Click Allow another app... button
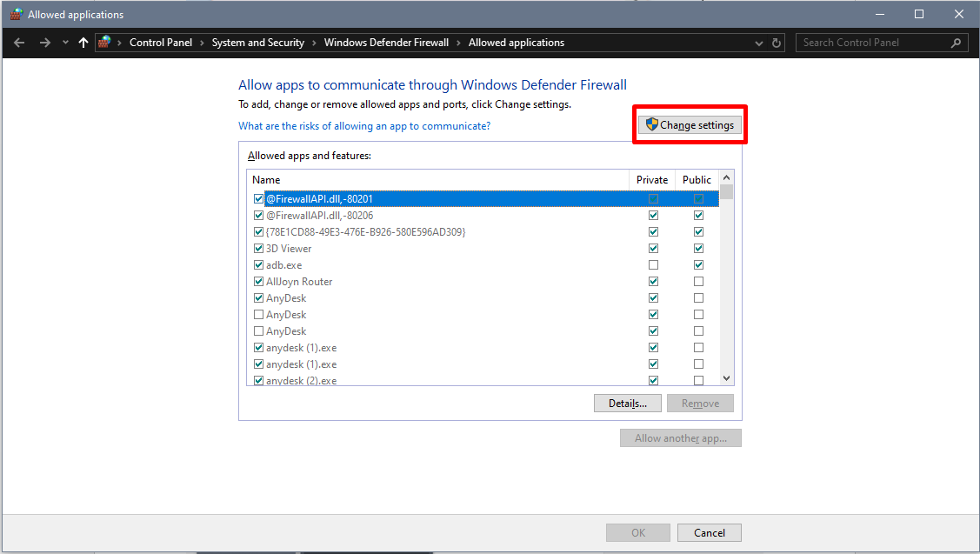 point(681,437)
